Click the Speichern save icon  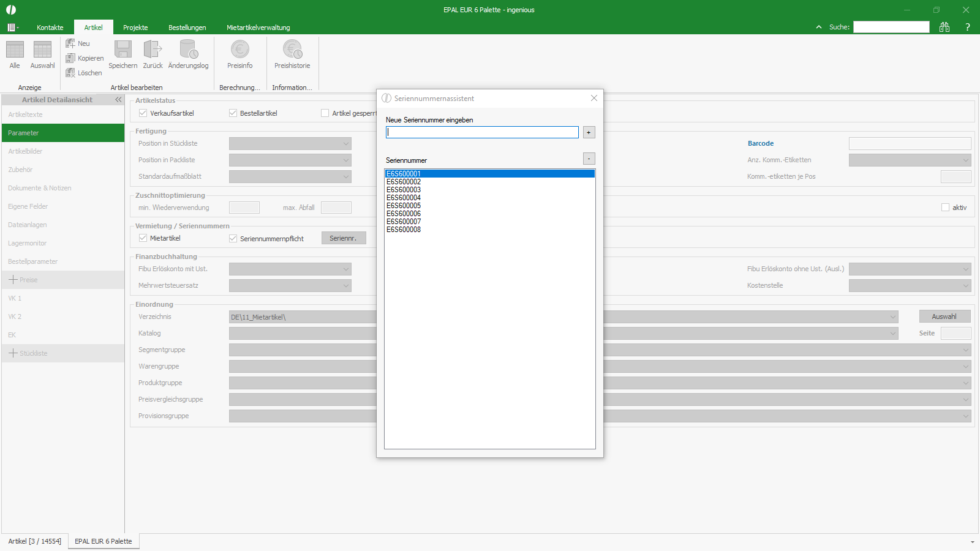pyautogui.click(x=123, y=50)
